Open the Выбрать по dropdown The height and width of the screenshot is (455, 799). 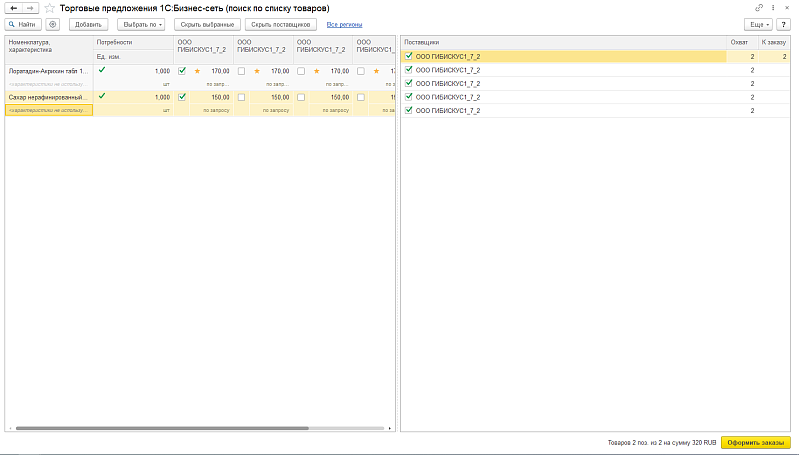(141, 23)
